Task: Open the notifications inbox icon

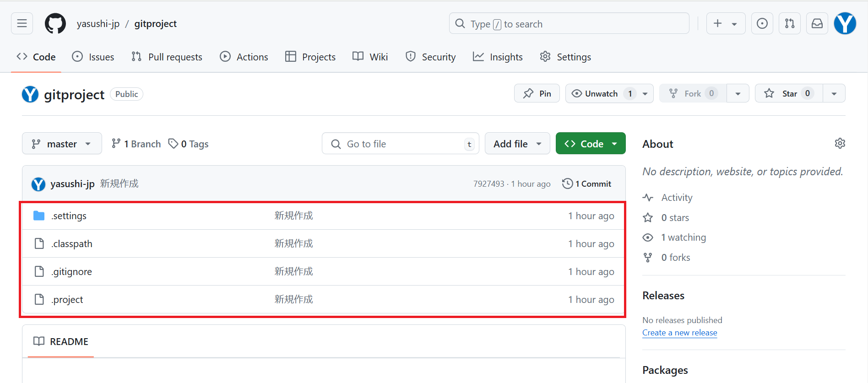Action: pos(817,23)
